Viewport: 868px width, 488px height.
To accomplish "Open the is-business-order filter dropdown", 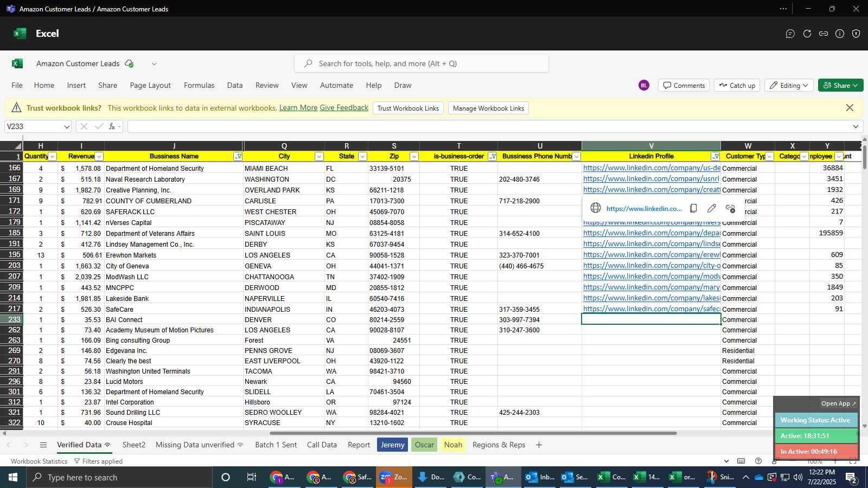I will coord(492,156).
